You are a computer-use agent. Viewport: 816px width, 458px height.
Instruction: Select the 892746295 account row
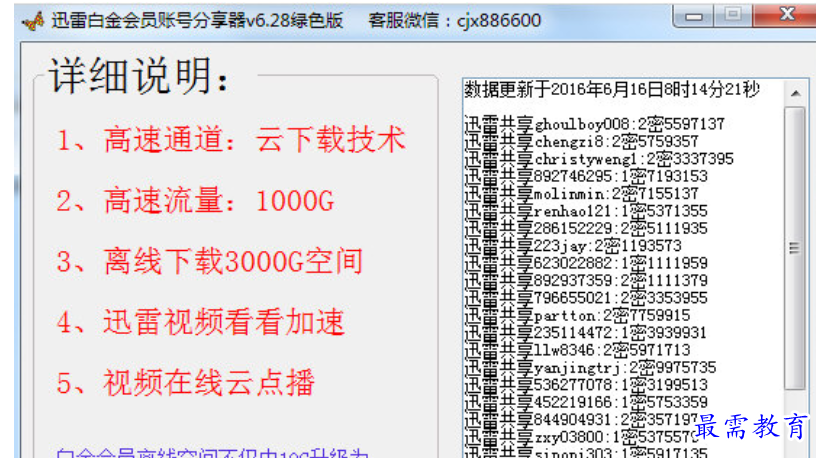point(585,176)
